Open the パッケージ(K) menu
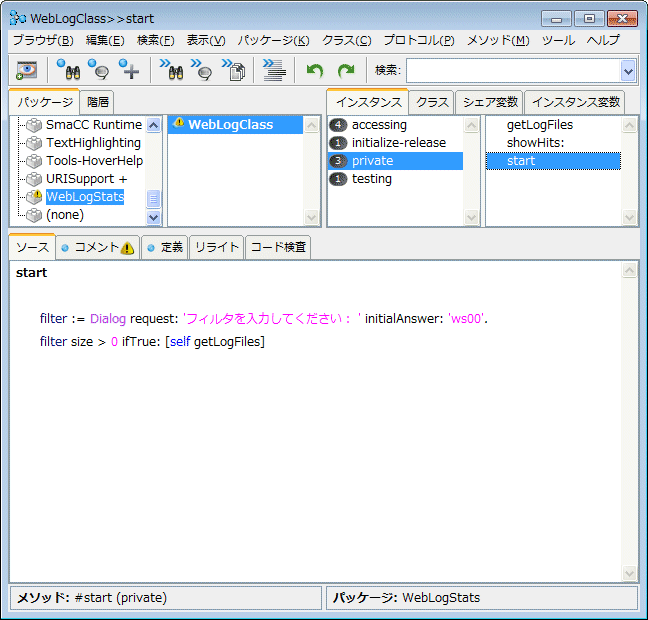This screenshot has width=648, height=620. click(x=273, y=40)
